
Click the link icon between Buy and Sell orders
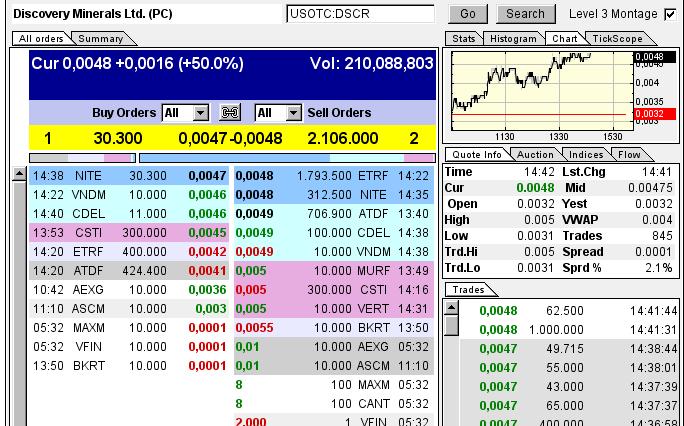point(230,113)
